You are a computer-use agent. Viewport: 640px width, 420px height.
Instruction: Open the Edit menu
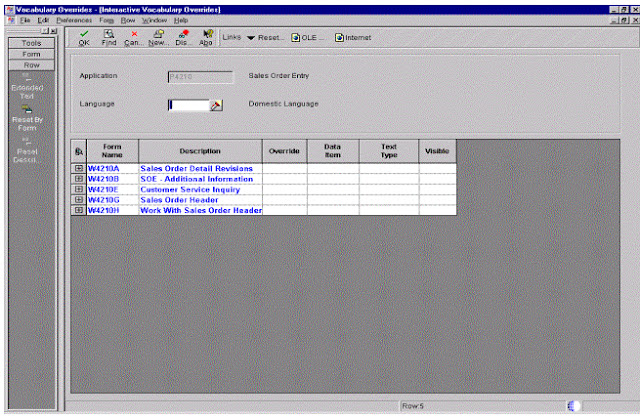click(x=43, y=20)
